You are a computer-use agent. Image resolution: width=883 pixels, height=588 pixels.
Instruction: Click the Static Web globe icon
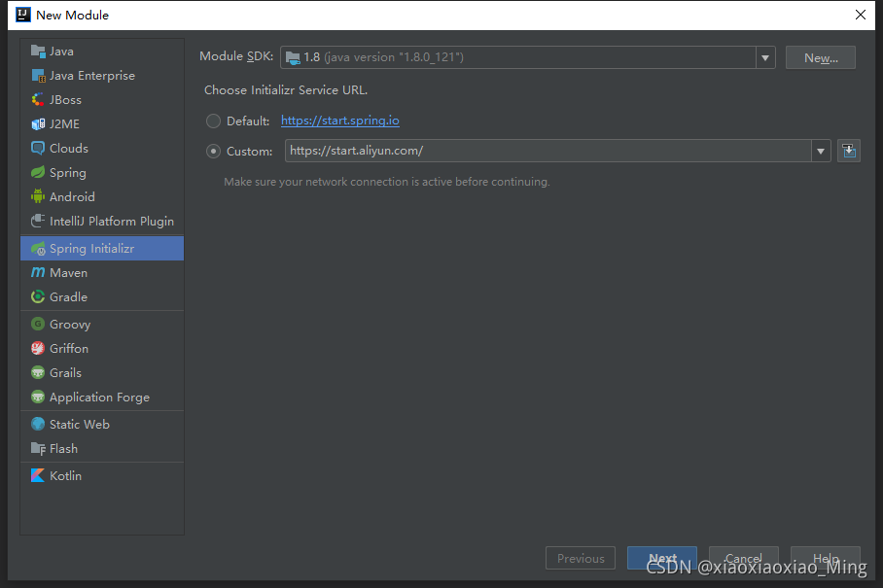[38, 424]
